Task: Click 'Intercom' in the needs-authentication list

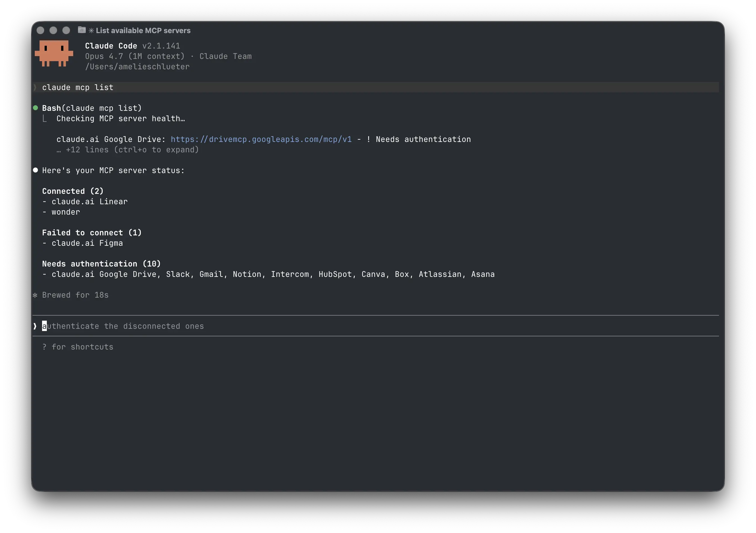Action: pos(290,274)
